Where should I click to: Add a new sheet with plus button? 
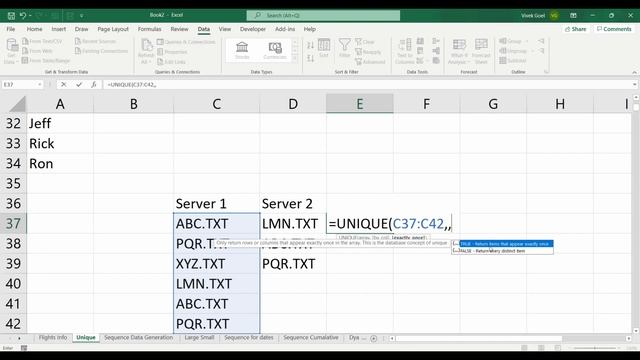[x=373, y=338]
